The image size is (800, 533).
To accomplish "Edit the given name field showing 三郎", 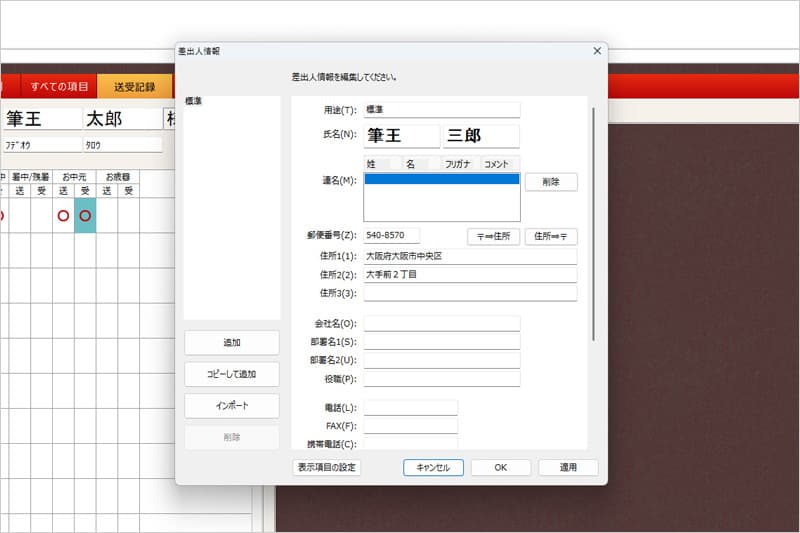I will (x=481, y=136).
